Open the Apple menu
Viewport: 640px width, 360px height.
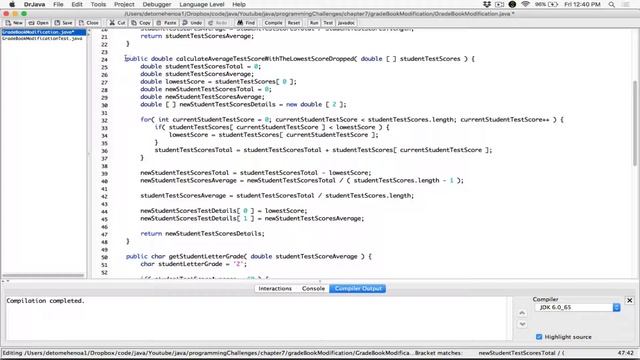12,4
